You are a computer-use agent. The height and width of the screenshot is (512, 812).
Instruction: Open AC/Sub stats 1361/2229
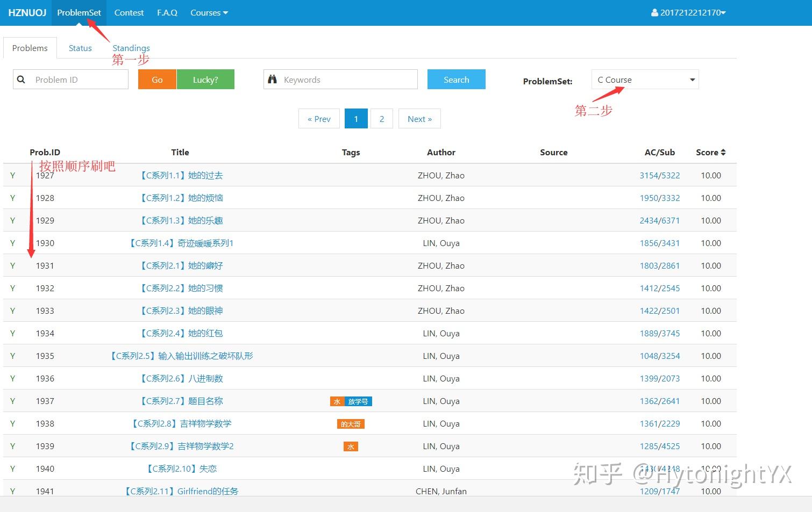click(x=660, y=424)
